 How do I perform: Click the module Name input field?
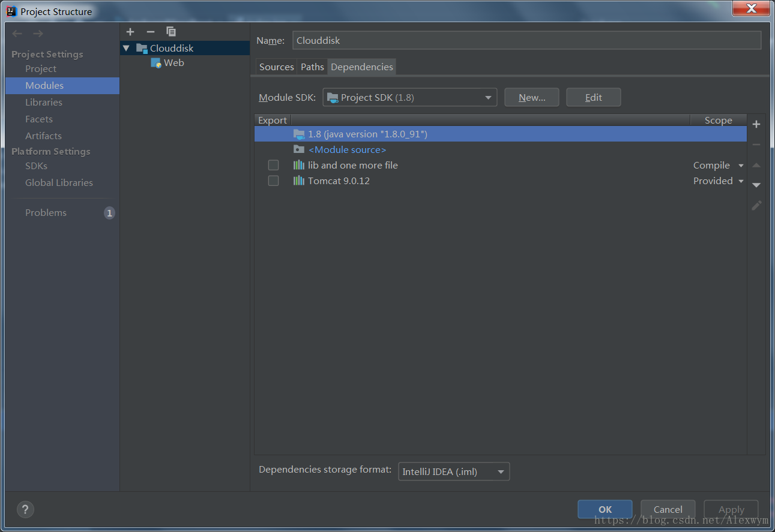click(526, 40)
